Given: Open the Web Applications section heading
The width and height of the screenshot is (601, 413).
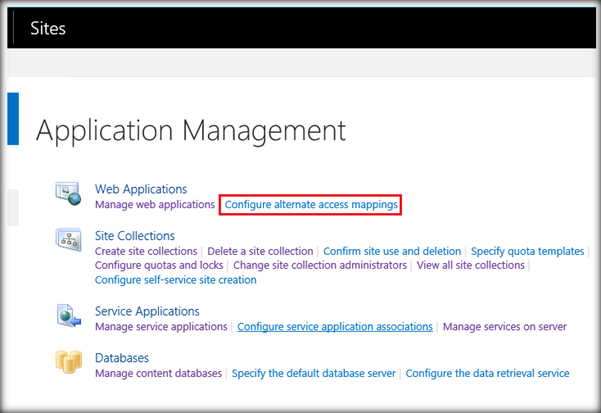Looking at the screenshot, I should pyautogui.click(x=141, y=189).
